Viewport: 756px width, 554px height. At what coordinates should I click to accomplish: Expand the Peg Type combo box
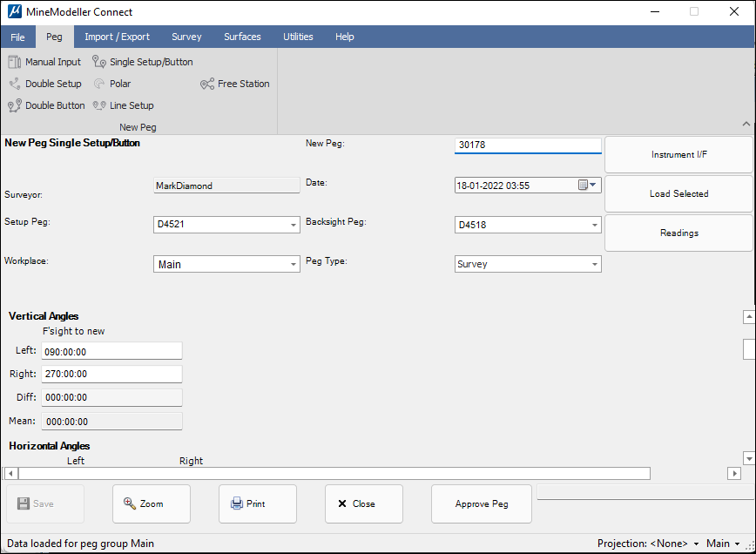595,264
